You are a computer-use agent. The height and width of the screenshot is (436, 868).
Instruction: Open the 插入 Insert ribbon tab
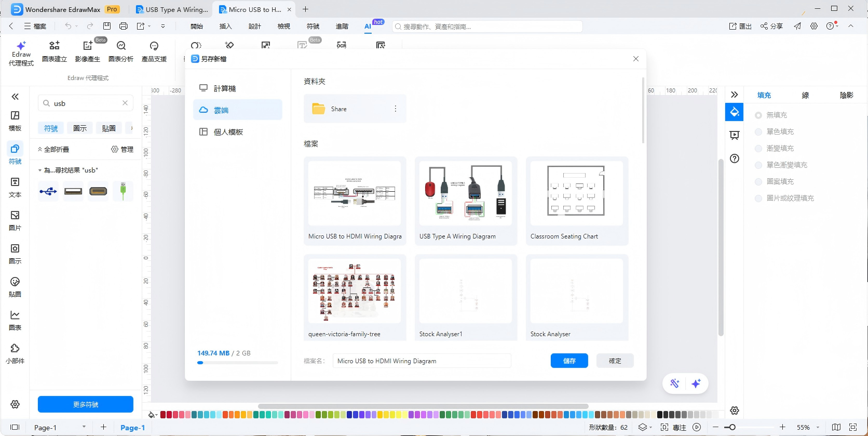coord(226,27)
